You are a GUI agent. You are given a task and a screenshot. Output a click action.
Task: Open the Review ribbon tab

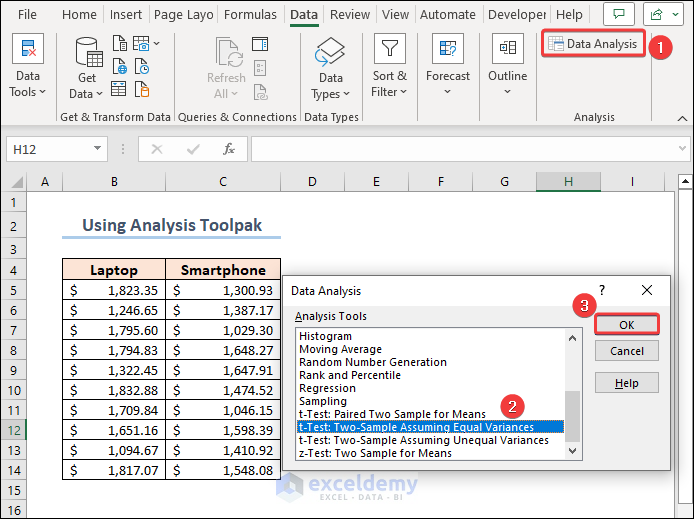350,15
